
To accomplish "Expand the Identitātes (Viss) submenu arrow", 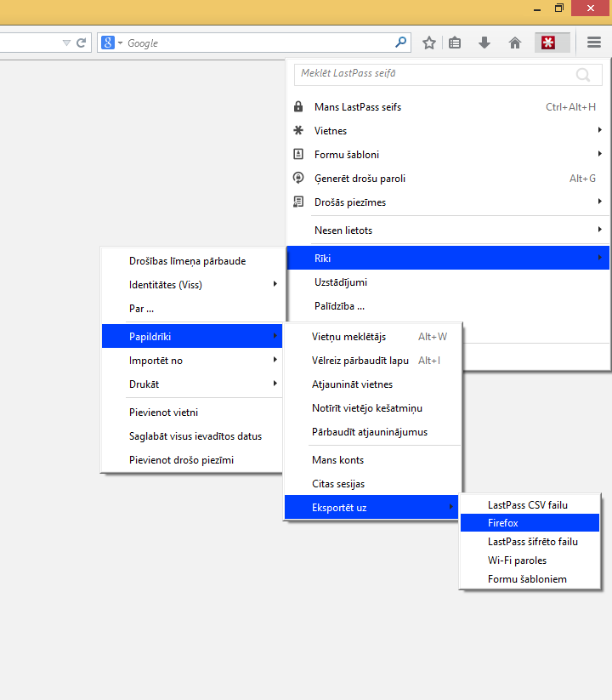I will point(275,284).
